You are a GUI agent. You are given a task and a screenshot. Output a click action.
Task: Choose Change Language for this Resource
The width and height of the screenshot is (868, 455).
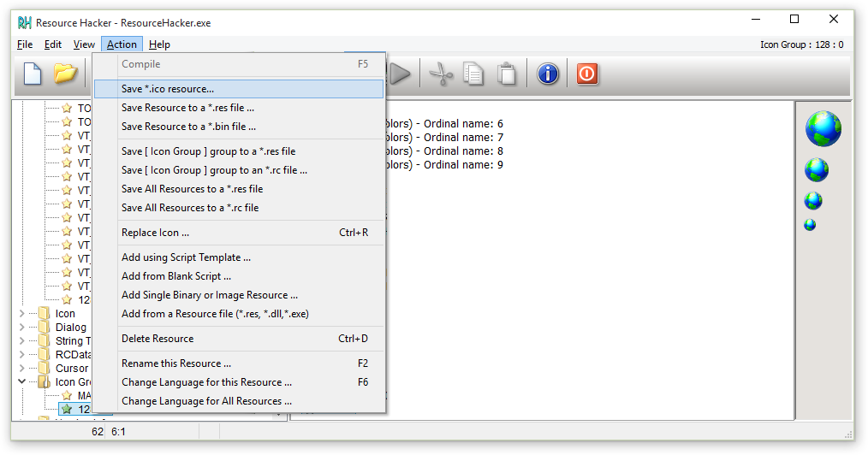click(x=239, y=382)
